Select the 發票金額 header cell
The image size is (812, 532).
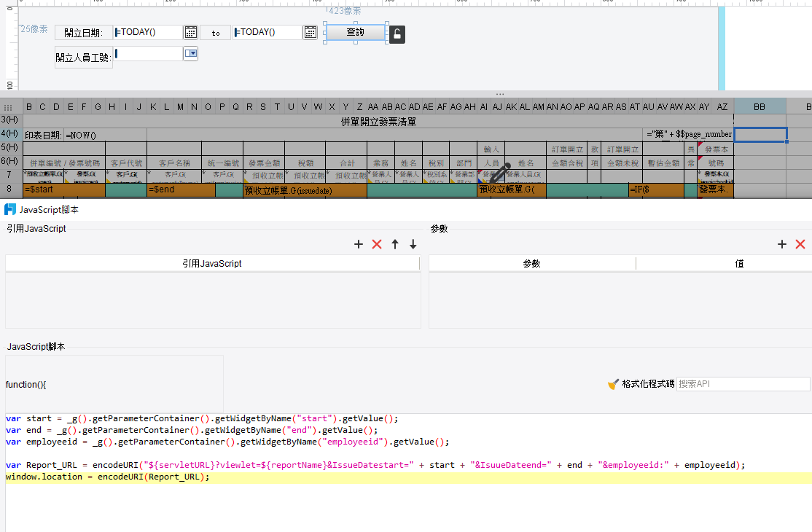coord(264,163)
